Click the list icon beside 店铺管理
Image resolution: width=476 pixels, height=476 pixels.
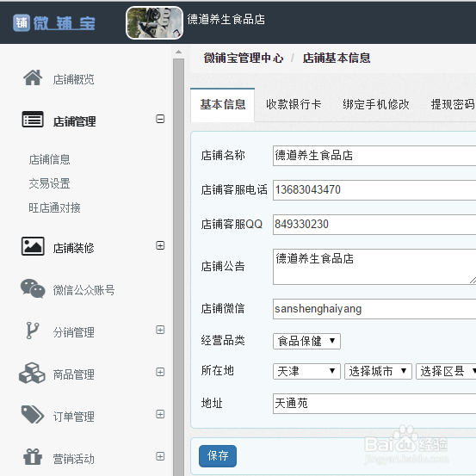point(33,120)
